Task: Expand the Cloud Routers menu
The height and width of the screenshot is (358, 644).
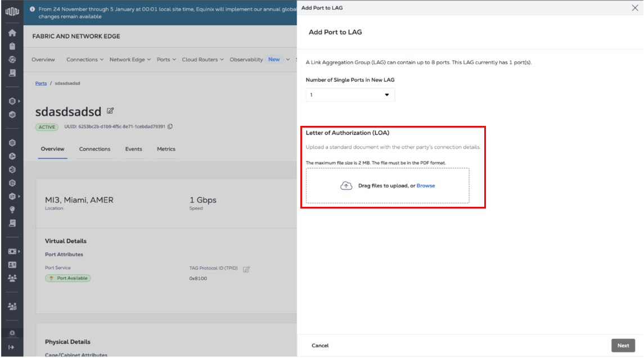Action: pyautogui.click(x=202, y=60)
